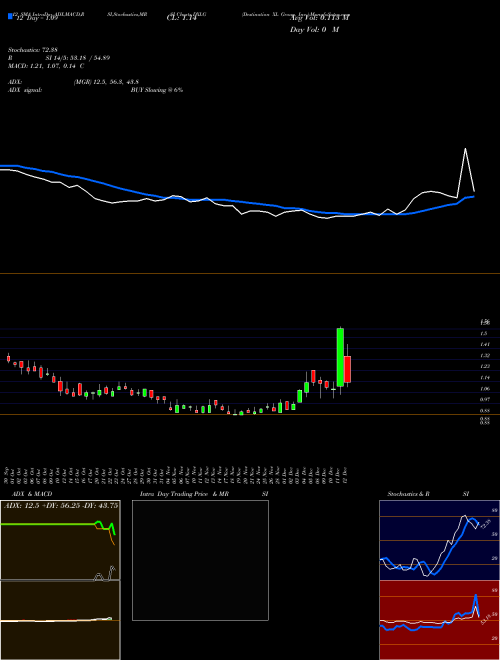Viewport: 500px width, 660px height.
Task: Click the 'Stochastics & R' panel title
Action: [409, 494]
